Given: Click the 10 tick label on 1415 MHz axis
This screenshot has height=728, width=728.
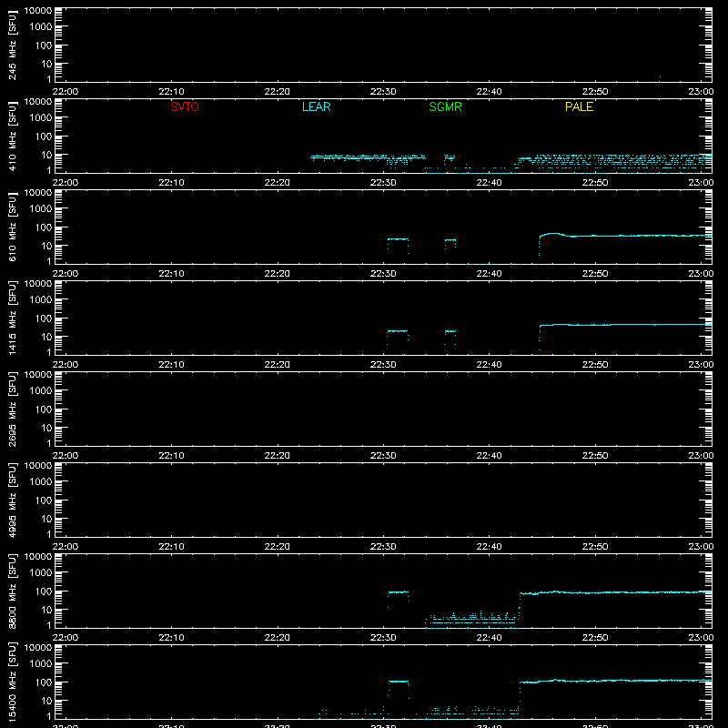Looking at the screenshot, I should coord(46,337).
